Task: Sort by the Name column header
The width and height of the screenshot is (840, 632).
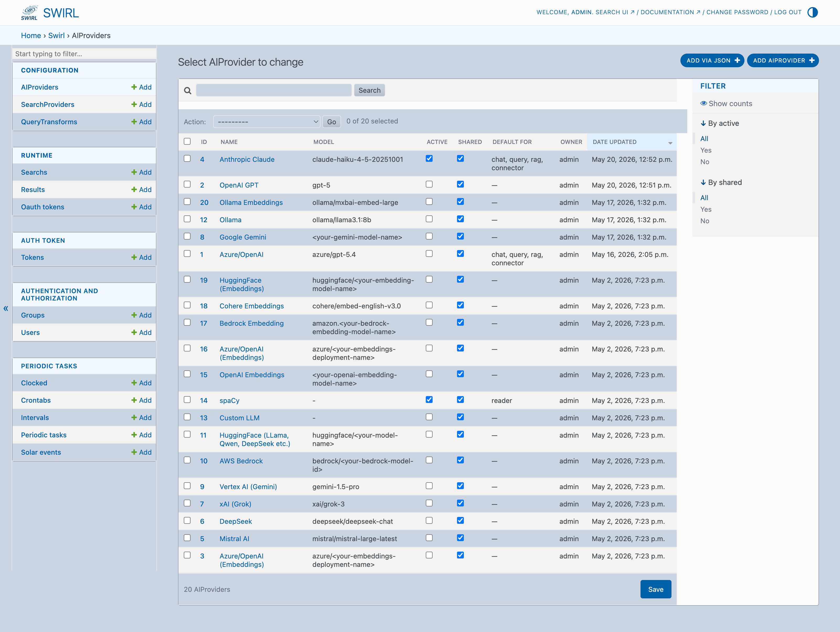Action: [229, 142]
